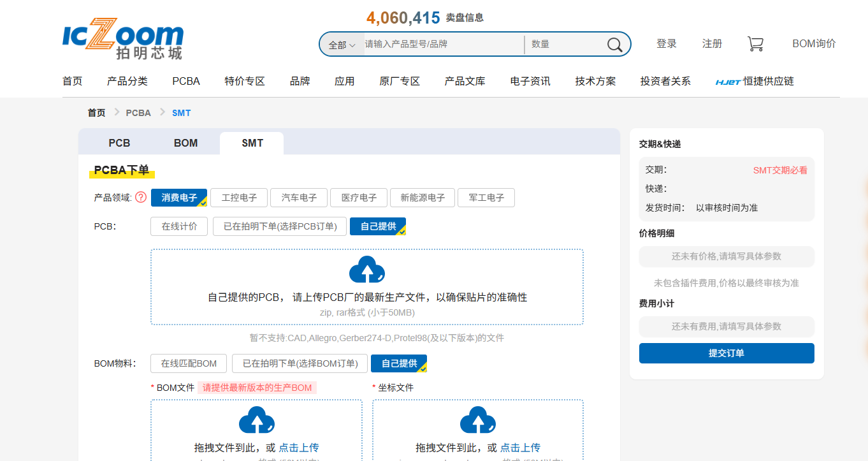This screenshot has width=868, height=461.
Task: Click the coordinate file upload cloud icon
Action: pos(478,420)
